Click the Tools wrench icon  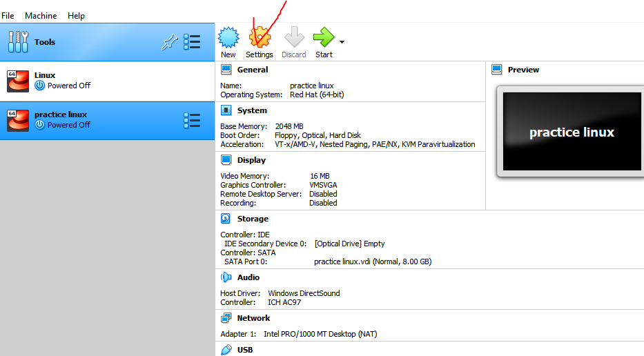coord(18,42)
